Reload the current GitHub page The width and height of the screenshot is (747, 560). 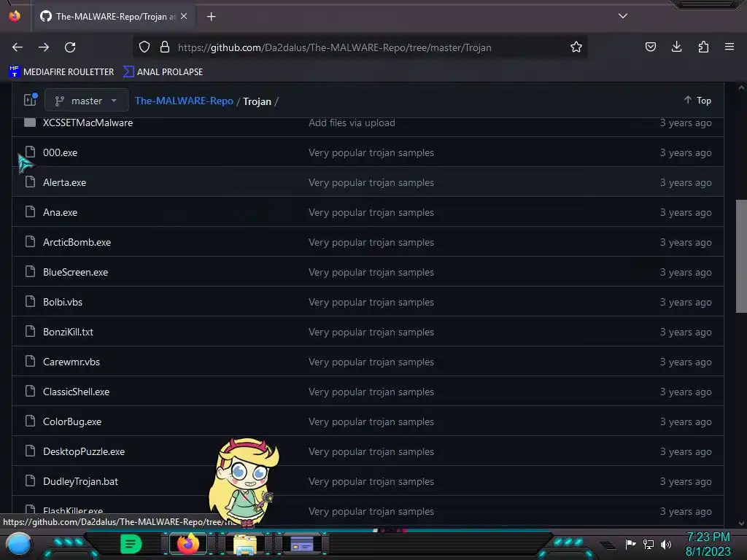point(70,47)
